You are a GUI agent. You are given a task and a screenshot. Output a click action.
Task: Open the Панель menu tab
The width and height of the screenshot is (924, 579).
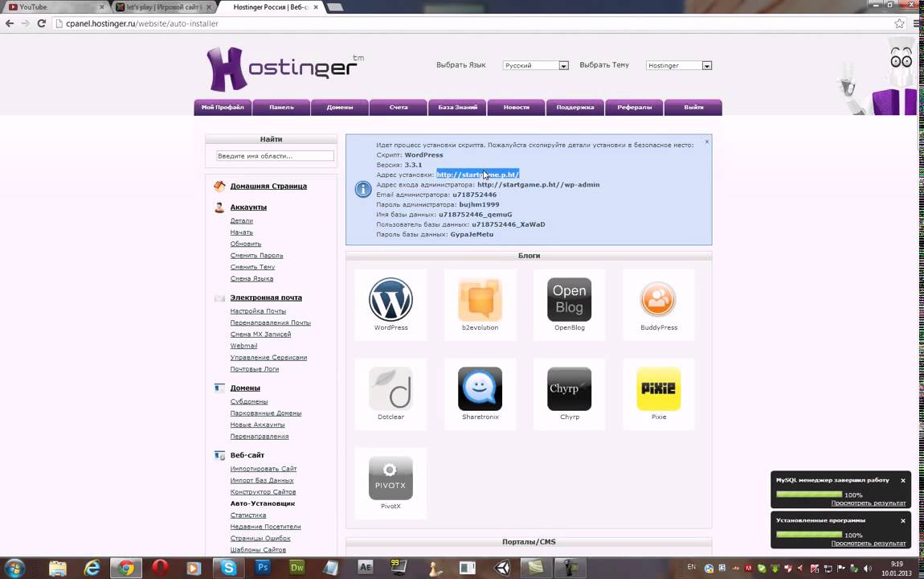(x=282, y=107)
